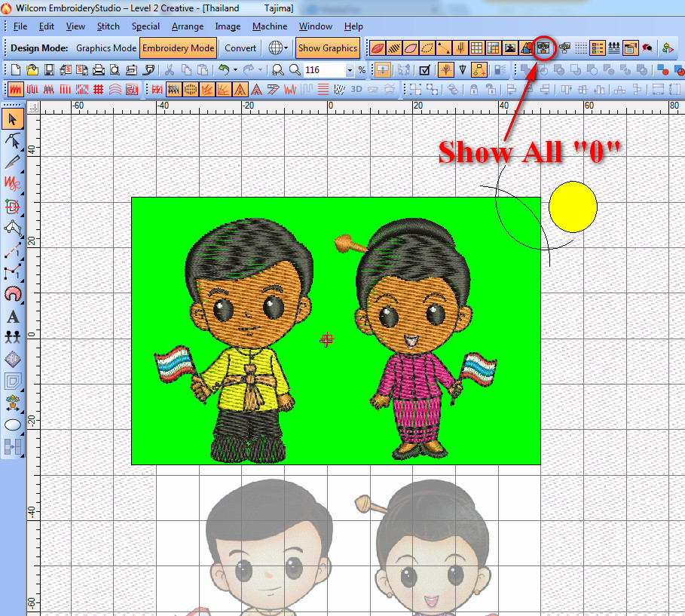The image size is (685, 616).
Task: Click the Show Graphics button
Action: pyautogui.click(x=328, y=48)
